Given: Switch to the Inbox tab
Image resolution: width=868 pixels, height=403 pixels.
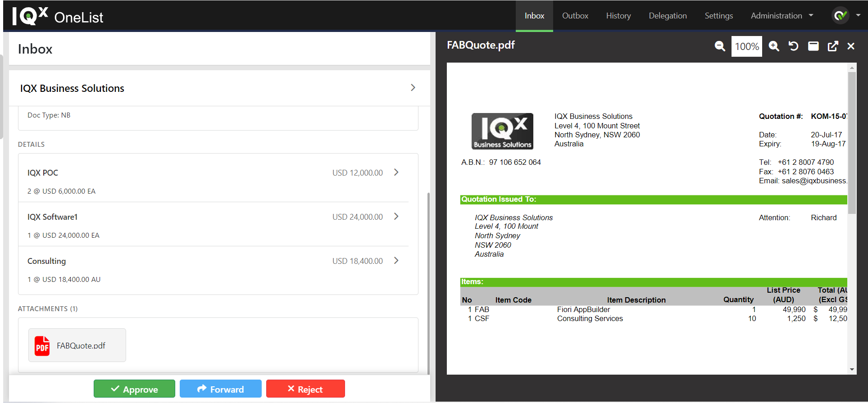Looking at the screenshot, I should pos(534,16).
